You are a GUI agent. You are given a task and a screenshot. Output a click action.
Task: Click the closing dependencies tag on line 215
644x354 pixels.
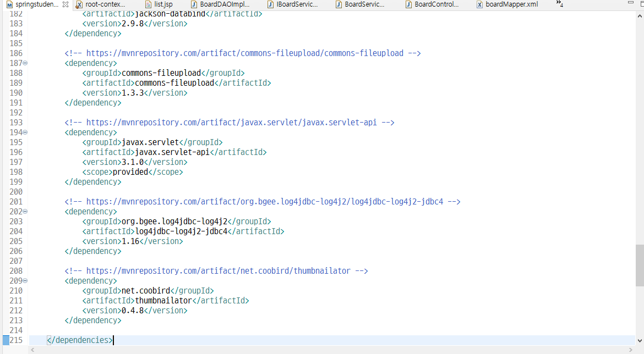[80, 340]
